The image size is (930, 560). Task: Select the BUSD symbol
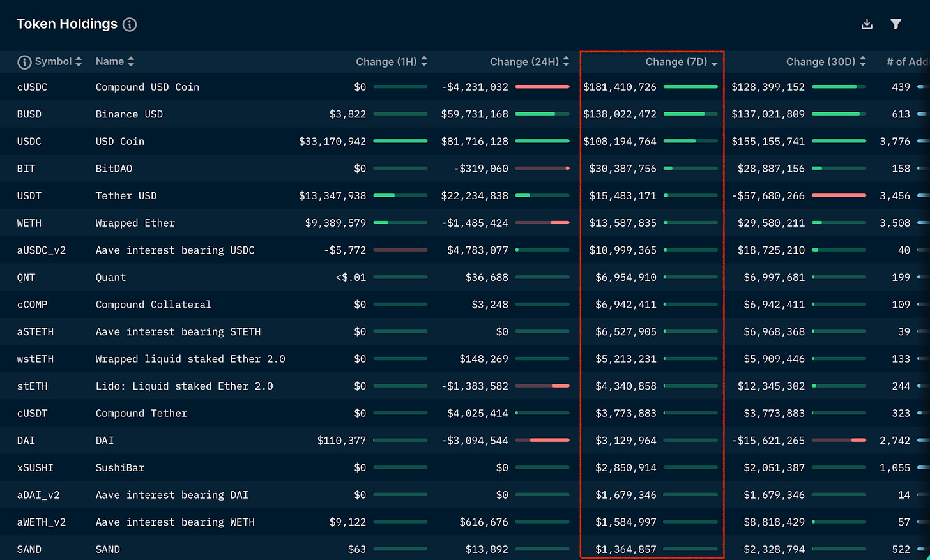point(29,114)
